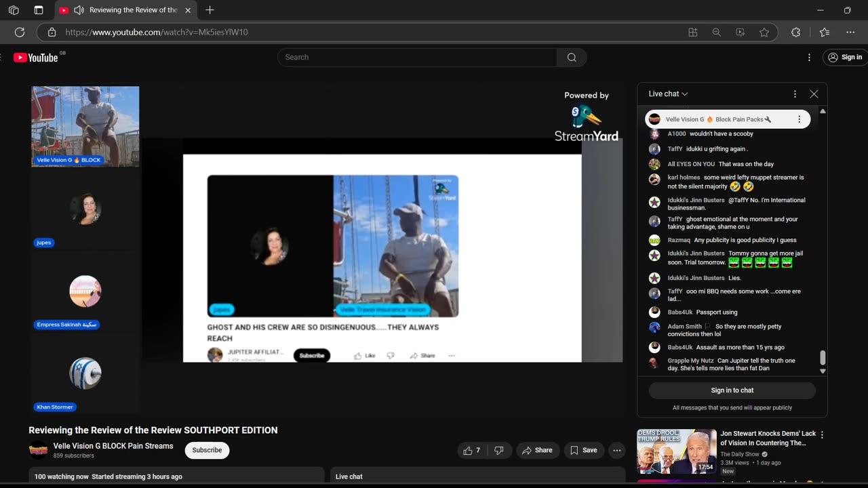Click the YouTube search field
868x488 pixels.
417,58
